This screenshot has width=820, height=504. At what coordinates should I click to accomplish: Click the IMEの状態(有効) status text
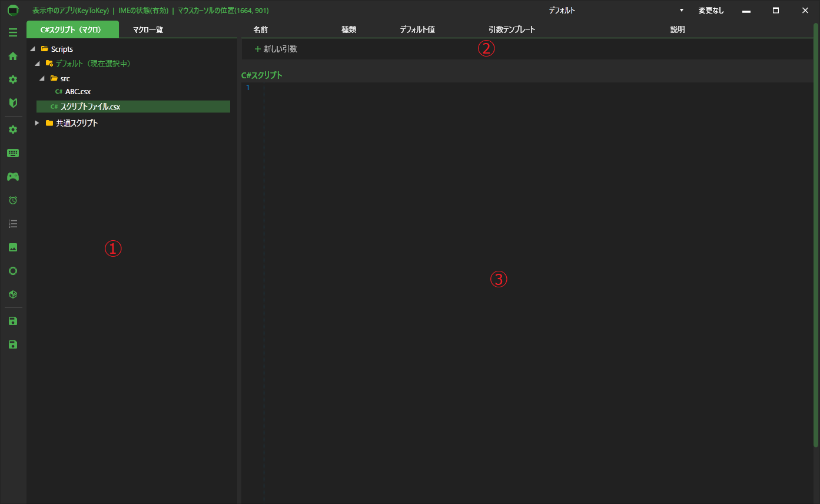(x=143, y=11)
